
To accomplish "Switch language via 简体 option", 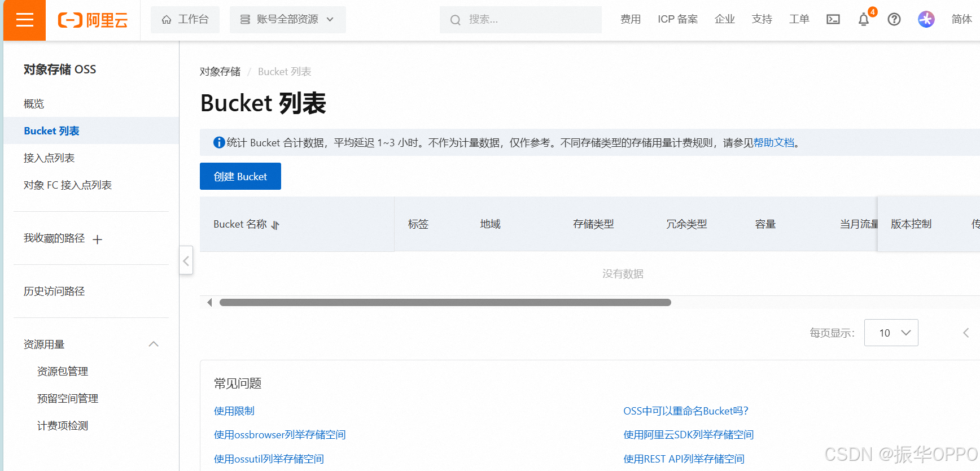I will click(962, 19).
